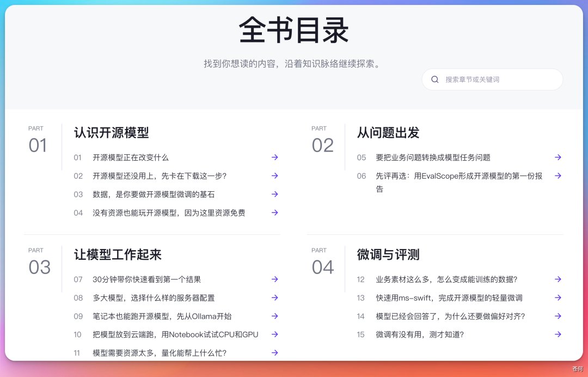Click arrow for 快速用ms-swift chapter
This screenshot has height=377, width=588.
click(558, 297)
